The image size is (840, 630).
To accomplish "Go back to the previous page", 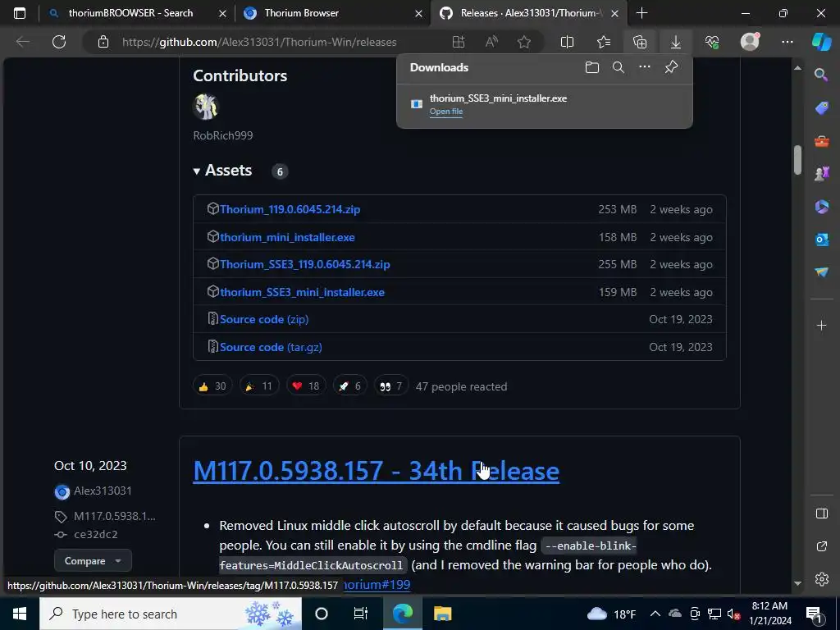I will tap(22, 42).
